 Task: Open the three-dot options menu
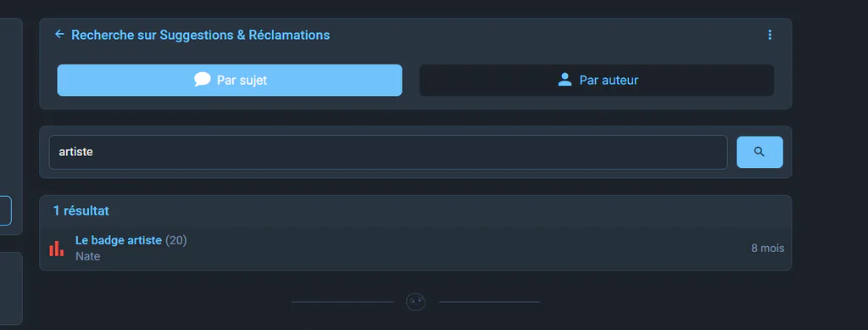[x=770, y=35]
